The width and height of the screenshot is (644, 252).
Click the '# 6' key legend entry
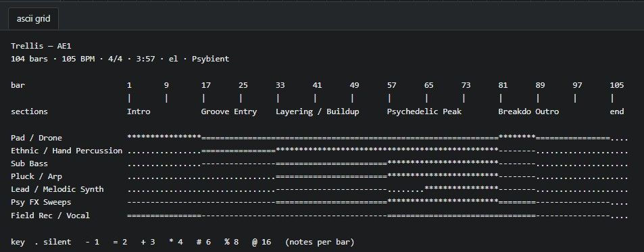point(203,242)
